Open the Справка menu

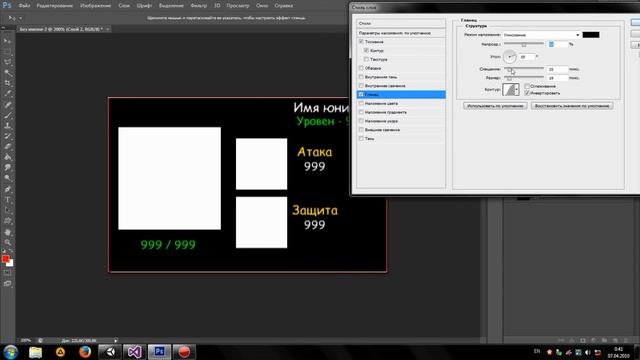point(284,6)
